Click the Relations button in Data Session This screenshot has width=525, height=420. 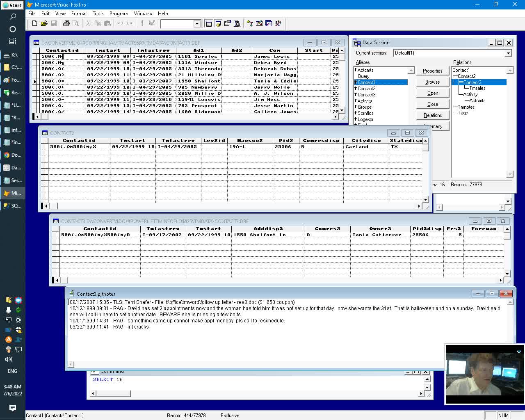(432, 115)
